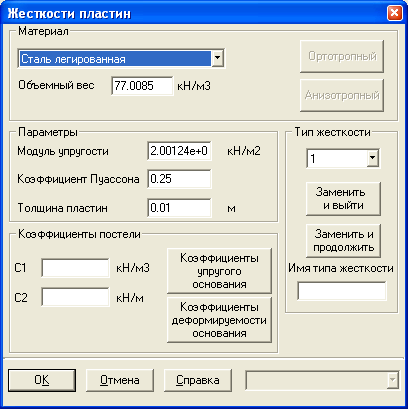Open help via Справка button
The width and height of the screenshot is (408, 409).
[198, 380]
